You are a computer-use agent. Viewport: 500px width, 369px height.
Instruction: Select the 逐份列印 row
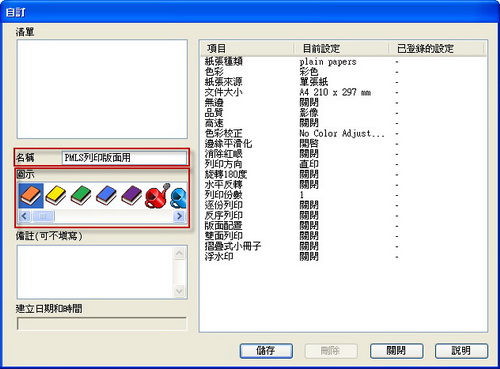point(343,205)
